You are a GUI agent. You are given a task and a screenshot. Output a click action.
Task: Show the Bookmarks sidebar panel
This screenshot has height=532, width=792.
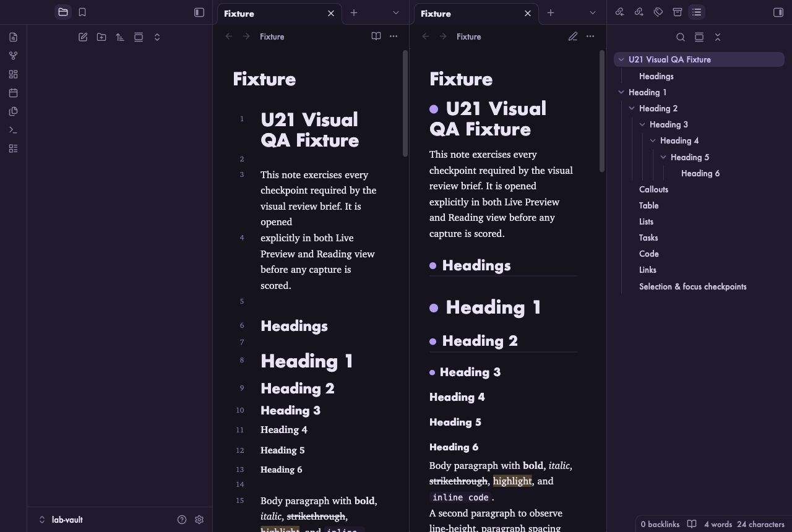(x=82, y=12)
